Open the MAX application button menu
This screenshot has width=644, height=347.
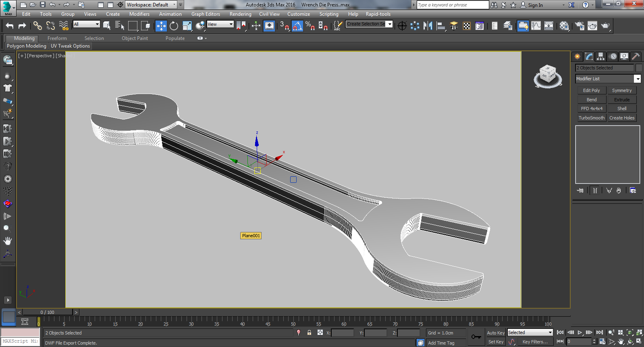coord(8,8)
